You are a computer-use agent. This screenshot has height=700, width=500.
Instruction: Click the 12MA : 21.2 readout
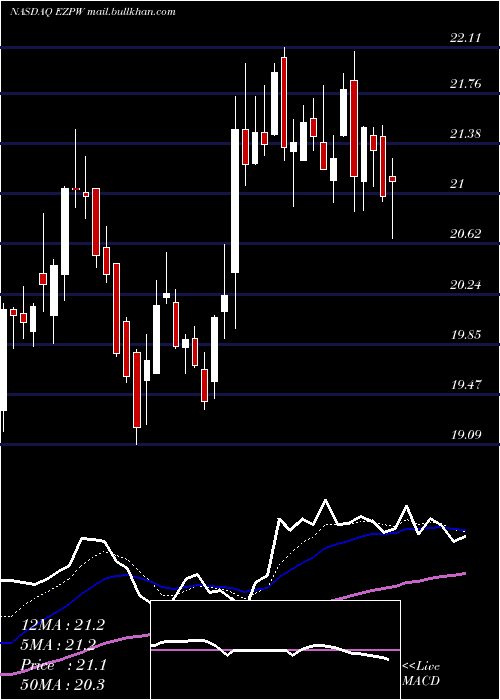(x=62, y=625)
